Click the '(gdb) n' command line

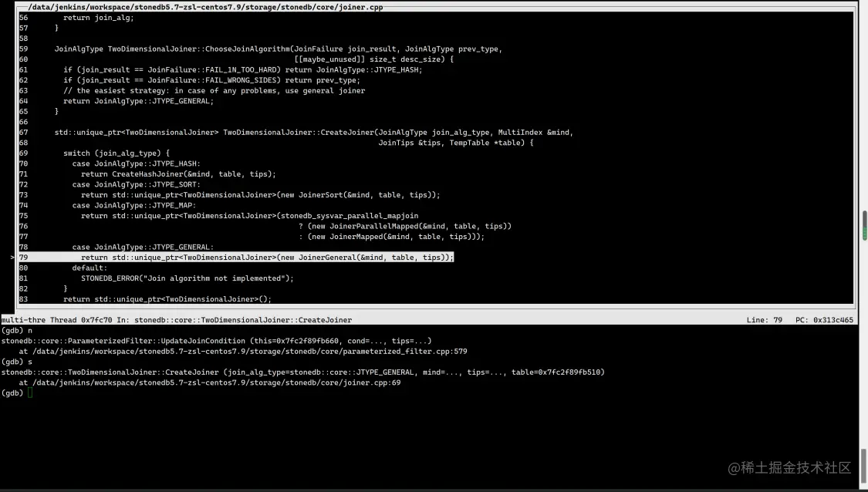point(17,330)
